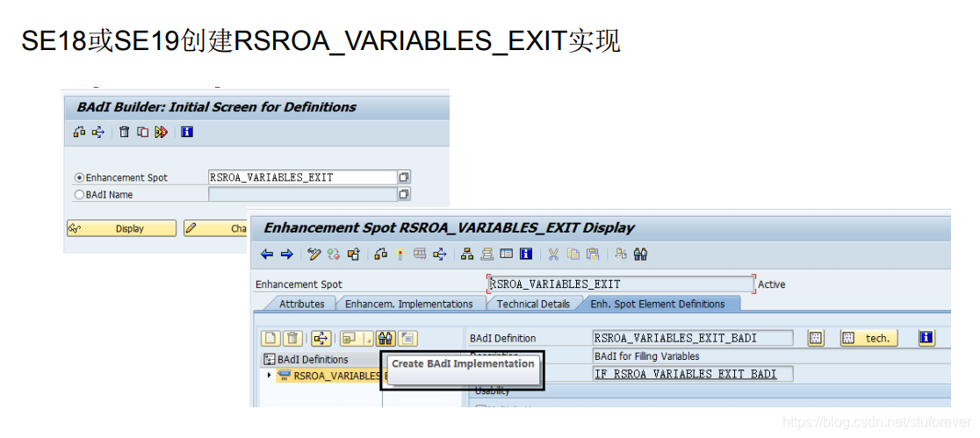This screenshot has height=438, width=980.
Task: Click info icon right of tech. button
Action: 926,338
